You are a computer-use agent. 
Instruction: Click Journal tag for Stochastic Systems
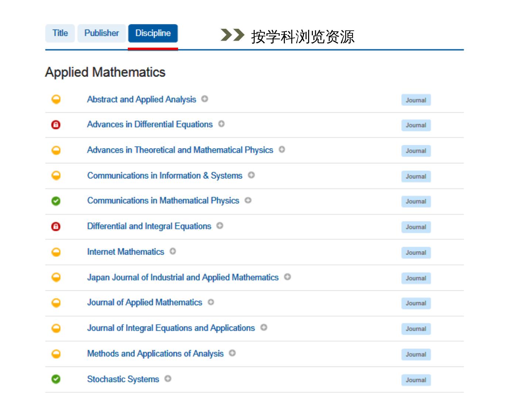coord(416,380)
